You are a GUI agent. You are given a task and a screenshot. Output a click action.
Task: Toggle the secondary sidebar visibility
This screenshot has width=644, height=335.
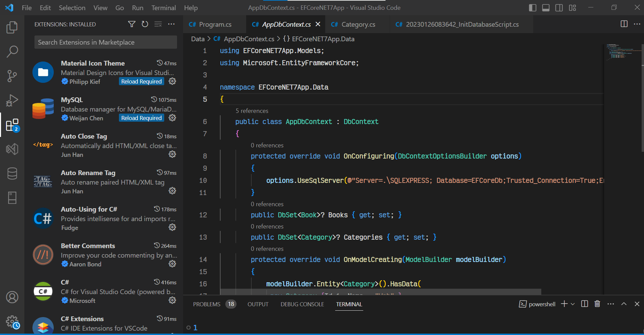pyautogui.click(x=559, y=7)
